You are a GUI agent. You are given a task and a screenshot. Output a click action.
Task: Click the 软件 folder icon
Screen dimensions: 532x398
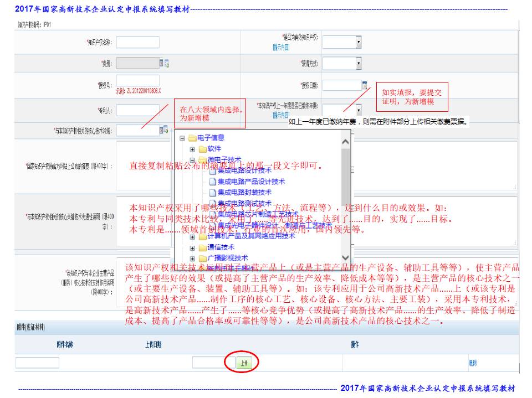(x=202, y=149)
